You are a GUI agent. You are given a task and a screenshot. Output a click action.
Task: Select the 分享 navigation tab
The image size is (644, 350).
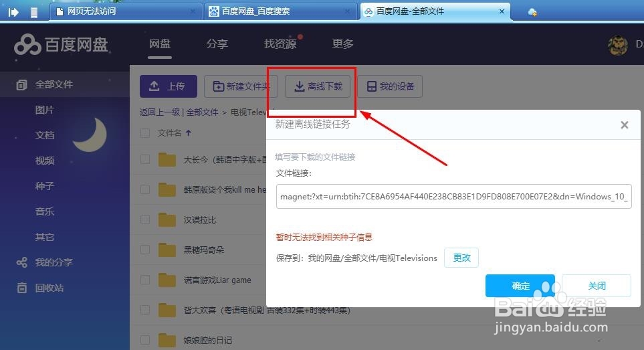[217, 44]
